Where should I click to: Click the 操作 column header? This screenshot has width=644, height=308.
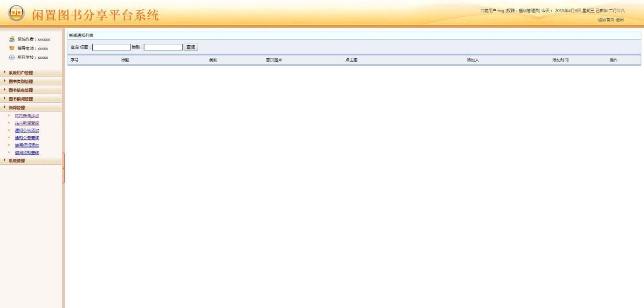614,60
